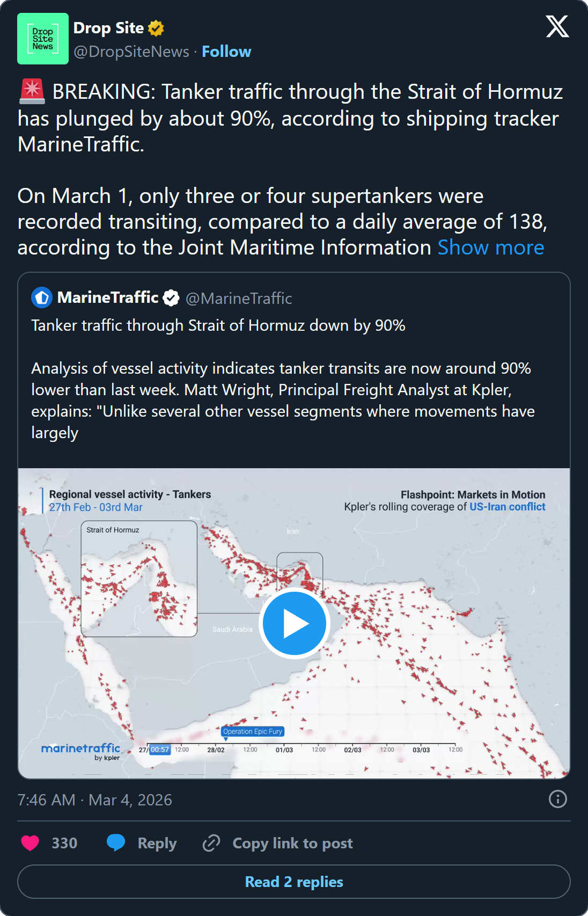Open the @DropSiteNews handle link
This screenshot has height=916, width=588.
130,51
